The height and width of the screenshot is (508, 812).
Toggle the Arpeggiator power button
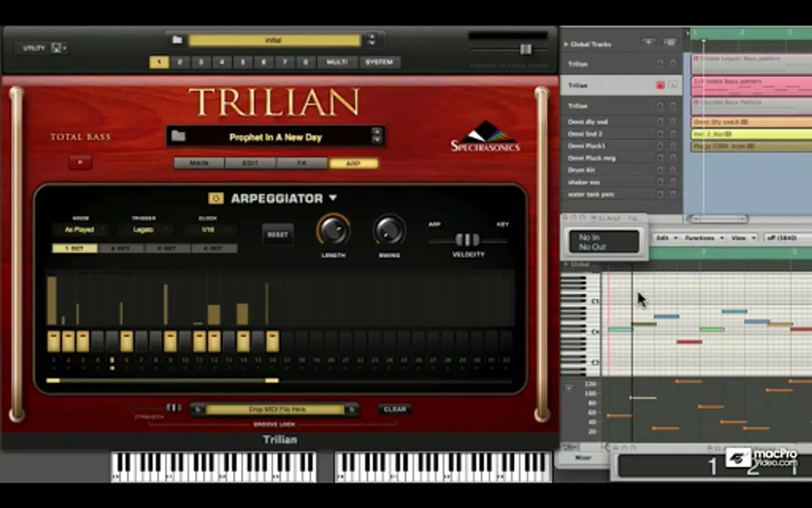(215, 198)
